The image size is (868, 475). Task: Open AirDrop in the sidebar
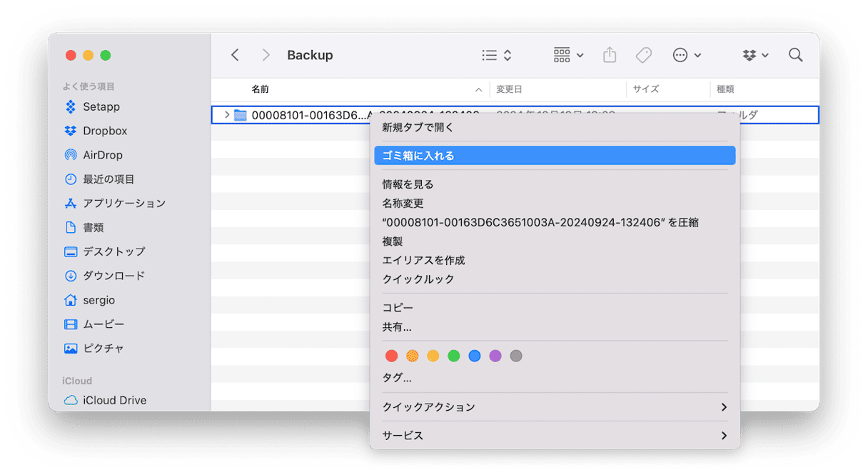pyautogui.click(x=102, y=155)
